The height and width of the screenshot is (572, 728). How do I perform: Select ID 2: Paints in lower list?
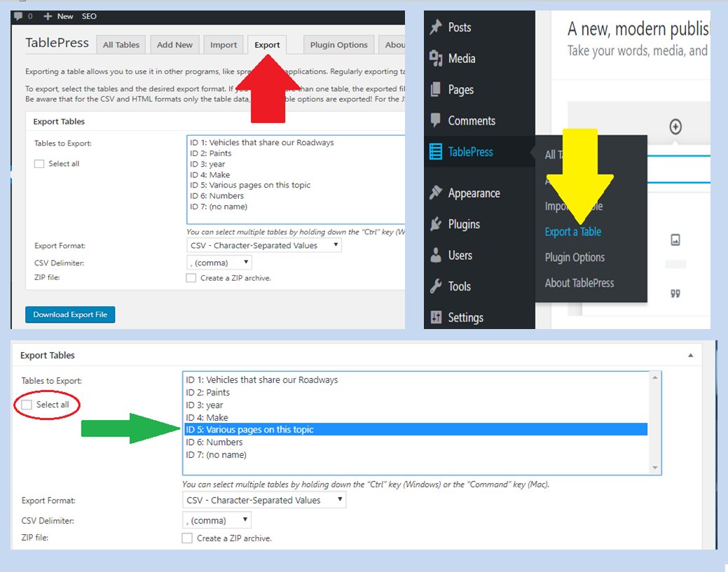click(416, 393)
